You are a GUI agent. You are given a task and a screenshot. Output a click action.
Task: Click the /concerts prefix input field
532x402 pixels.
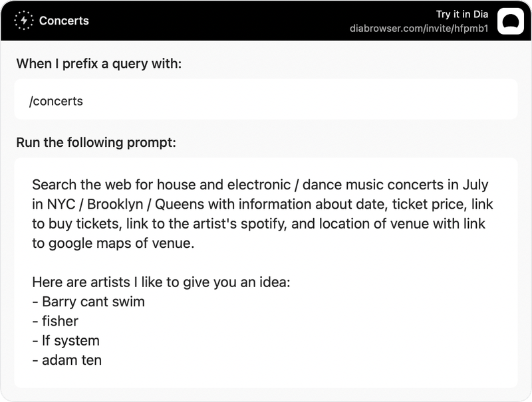pos(265,99)
